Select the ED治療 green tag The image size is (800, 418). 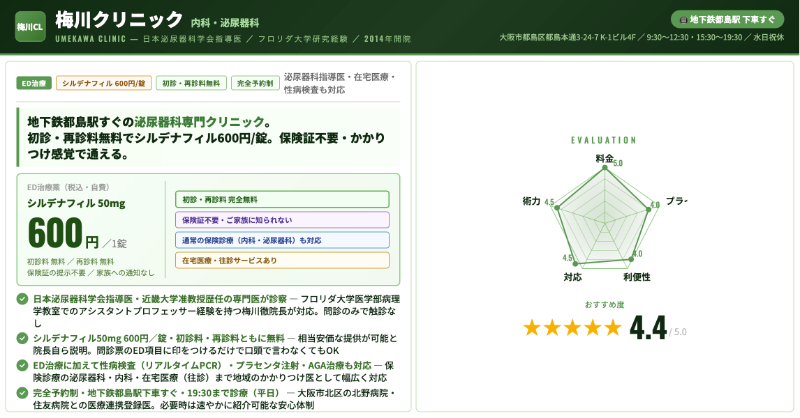34,83
